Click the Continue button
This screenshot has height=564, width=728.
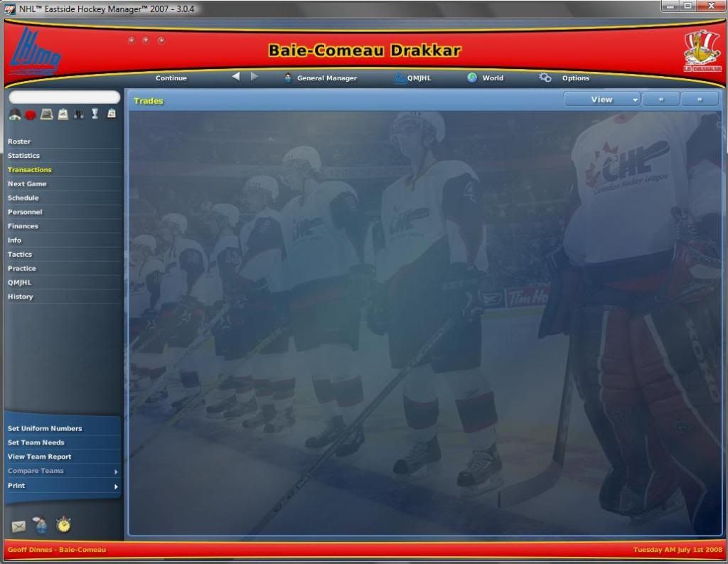point(171,78)
